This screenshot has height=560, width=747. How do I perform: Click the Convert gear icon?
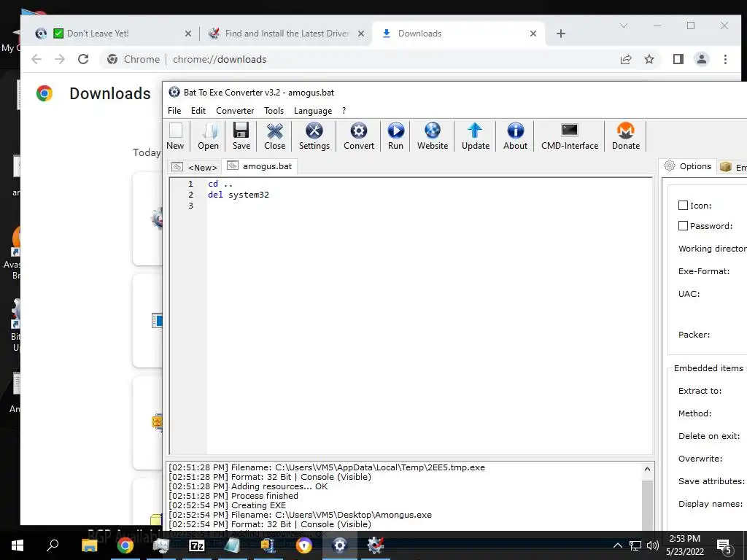click(359, 136)
